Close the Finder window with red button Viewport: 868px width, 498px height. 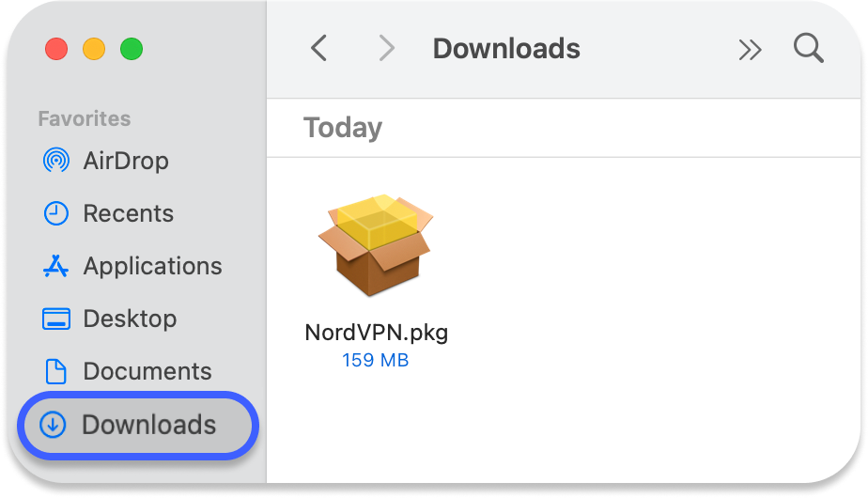[x=56, y=49]
